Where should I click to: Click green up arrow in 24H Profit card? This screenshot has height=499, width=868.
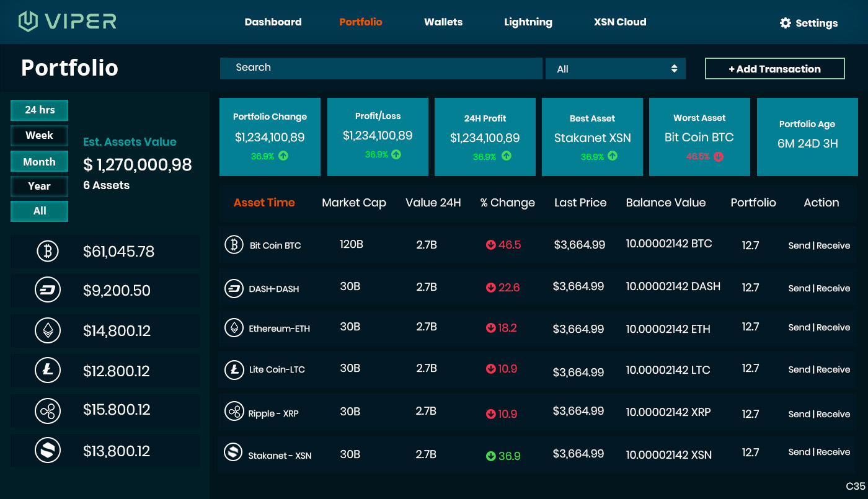[506, 156]
